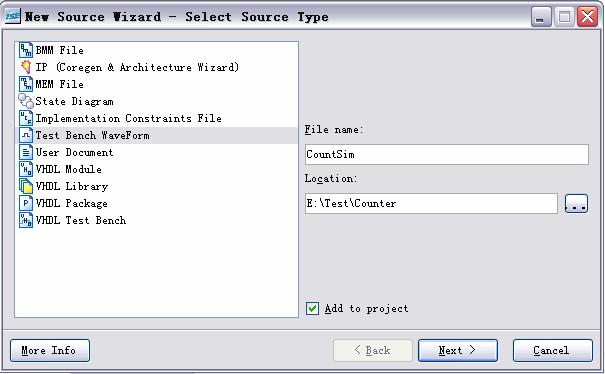The image size is (605, 374).
Task: Select Implementation Constraints File icon
Action: tap(26, 118)
